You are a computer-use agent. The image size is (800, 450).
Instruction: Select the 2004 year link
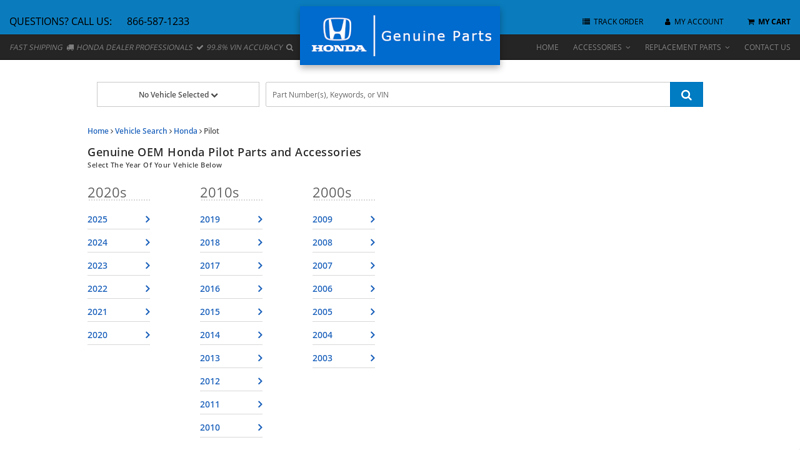tap(322, 335)
